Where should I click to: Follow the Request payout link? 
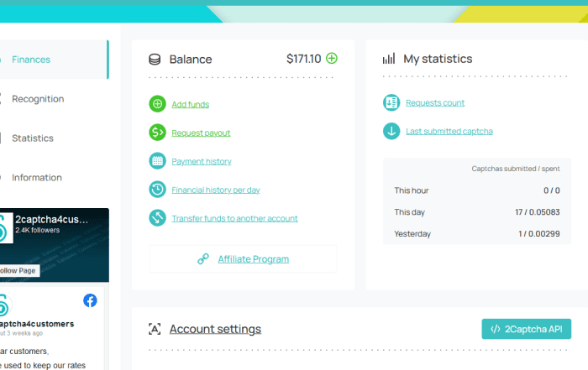tap(201, 133)
